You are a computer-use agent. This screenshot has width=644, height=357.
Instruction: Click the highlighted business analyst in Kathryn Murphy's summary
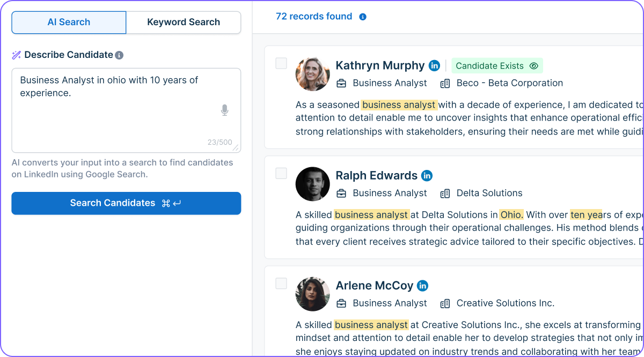coord(399,105)
